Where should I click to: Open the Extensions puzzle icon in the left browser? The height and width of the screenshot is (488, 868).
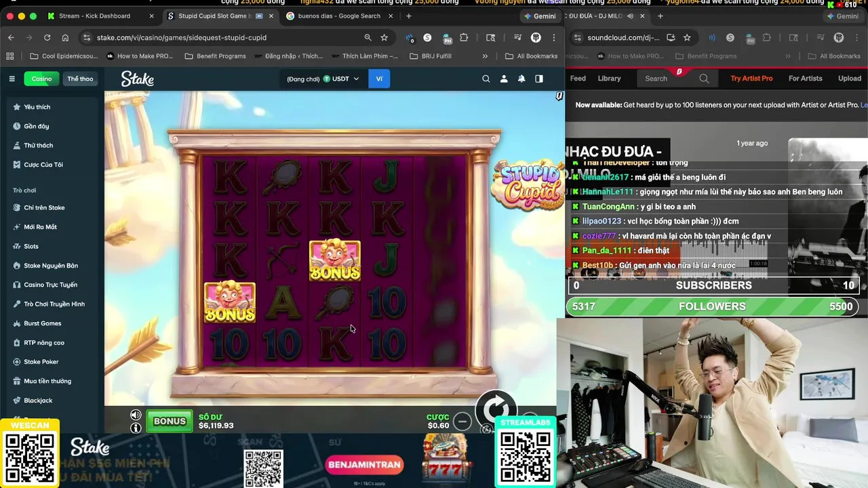[464, 37]
